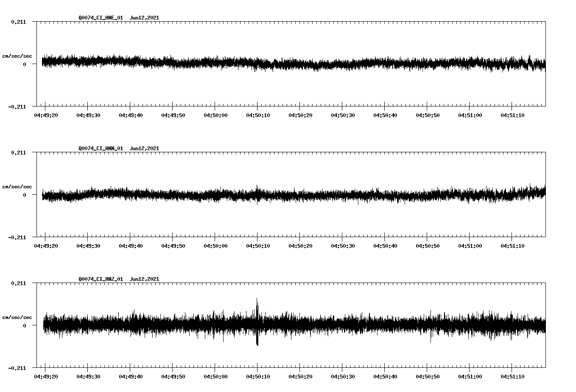Select the -0.211 lower limit on HNZ axis

click(17, 368)
